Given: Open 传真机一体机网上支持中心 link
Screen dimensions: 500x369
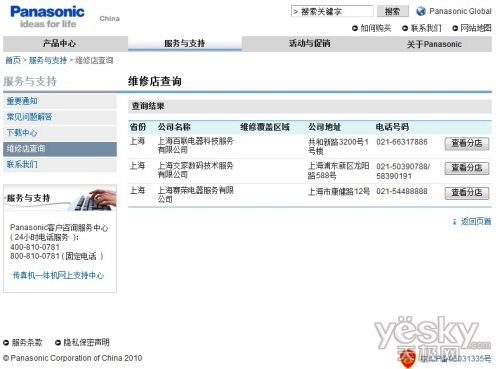Looking at the screenshot, I should click(58, 275).
